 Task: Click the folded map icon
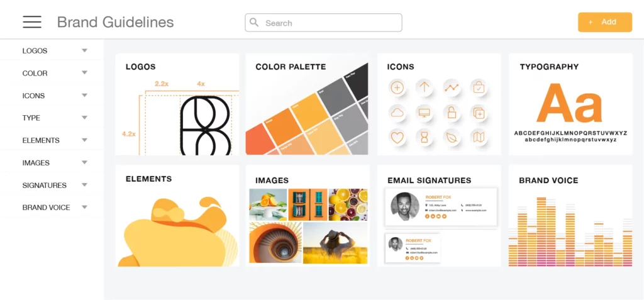coord(479,137)
